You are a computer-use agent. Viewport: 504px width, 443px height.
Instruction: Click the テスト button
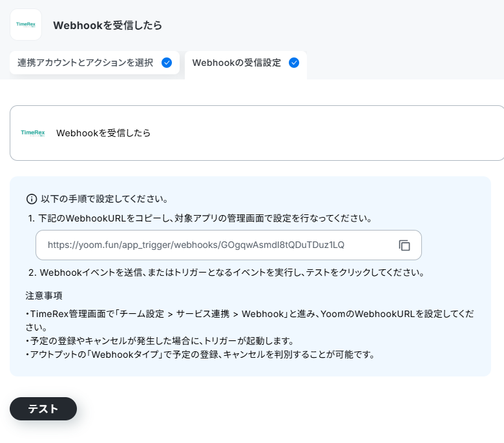[x=43, y=409]
